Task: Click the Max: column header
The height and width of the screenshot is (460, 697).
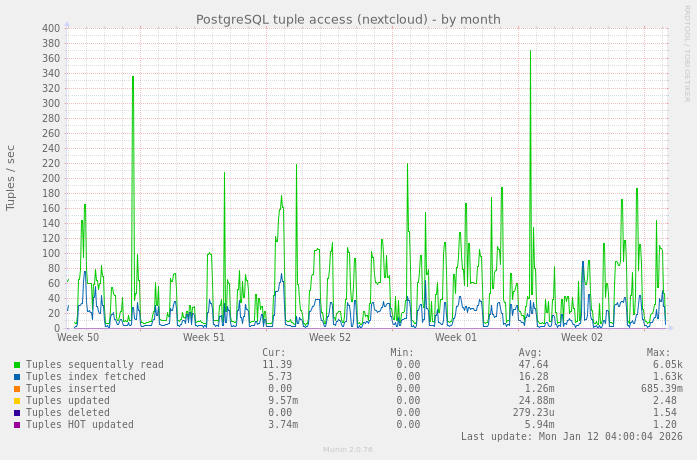Action: tap(658, 352)
